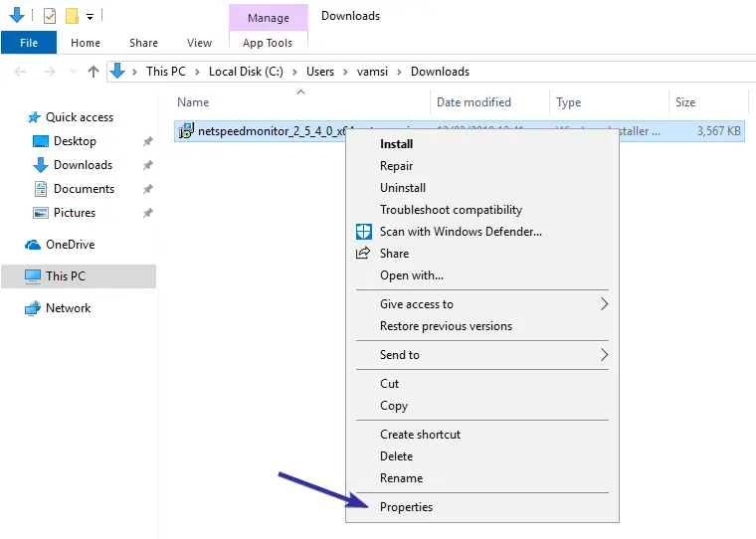Go back with the Back arrow
The height and width of the screenshot is (539, 756).
20,72
